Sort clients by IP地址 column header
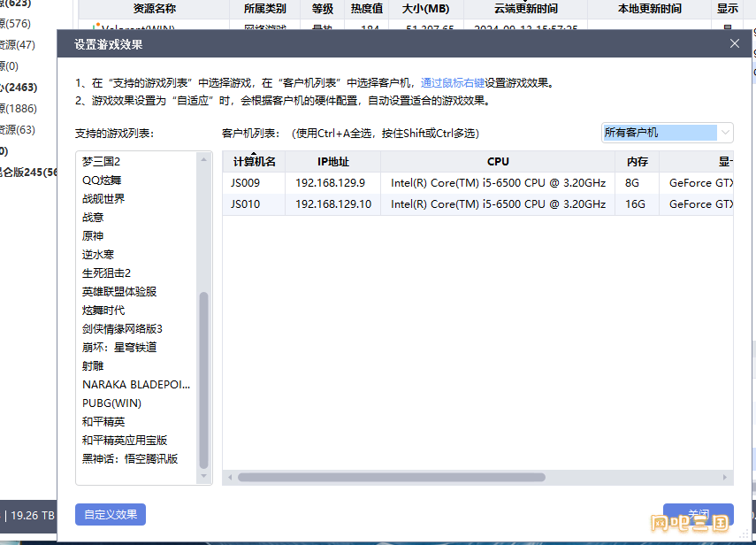 click(x=332, y=162)
